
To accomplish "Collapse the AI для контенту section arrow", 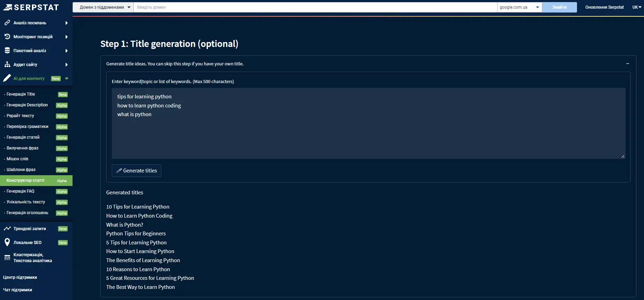I will (x=67, y=79).
